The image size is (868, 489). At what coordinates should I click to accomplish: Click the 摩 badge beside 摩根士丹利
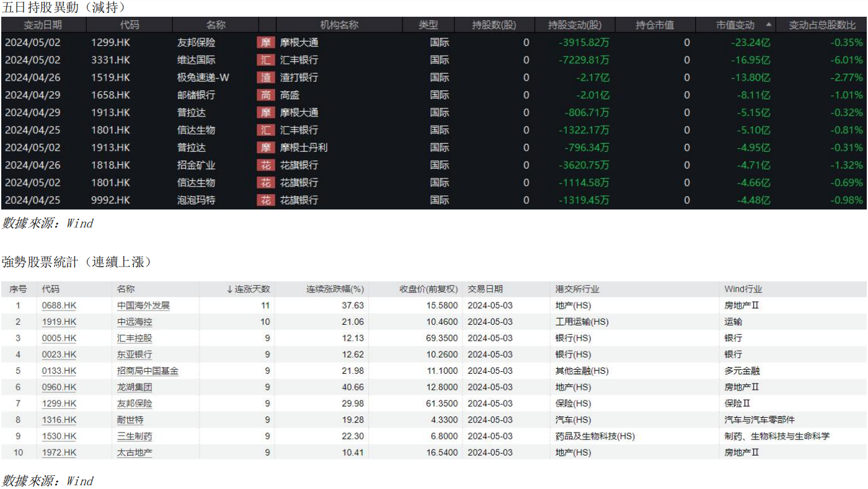click(265, 148)
